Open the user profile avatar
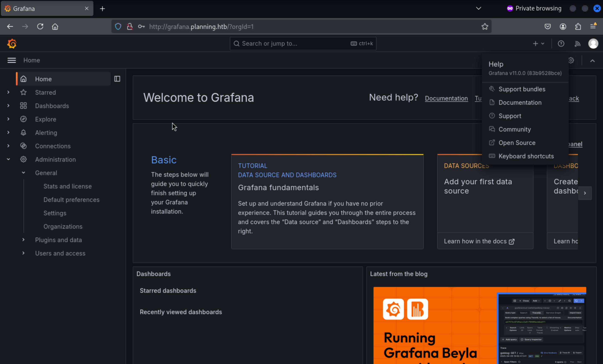The image size is (603, 364). pos(593,44)
